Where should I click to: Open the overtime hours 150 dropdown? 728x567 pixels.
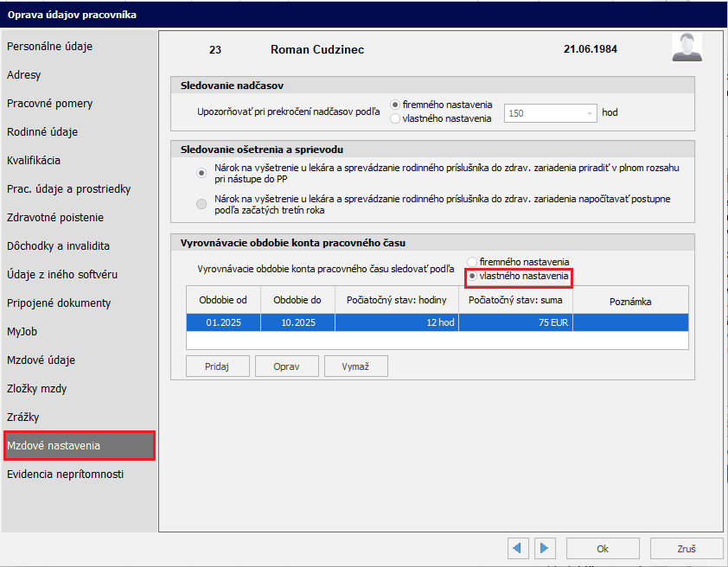[590, 113]
